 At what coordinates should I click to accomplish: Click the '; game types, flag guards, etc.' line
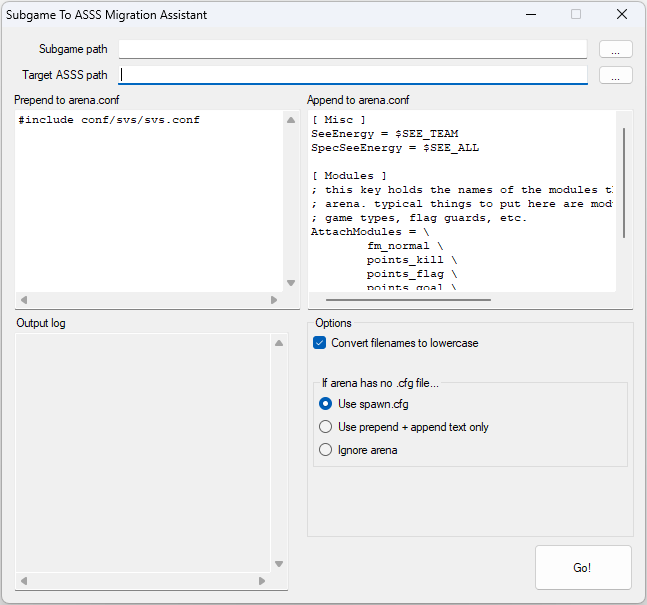tap(419, 218)
